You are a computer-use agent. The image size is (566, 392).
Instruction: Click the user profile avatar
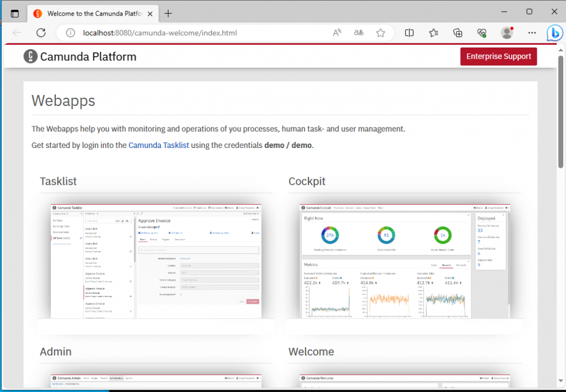[507, 33]
